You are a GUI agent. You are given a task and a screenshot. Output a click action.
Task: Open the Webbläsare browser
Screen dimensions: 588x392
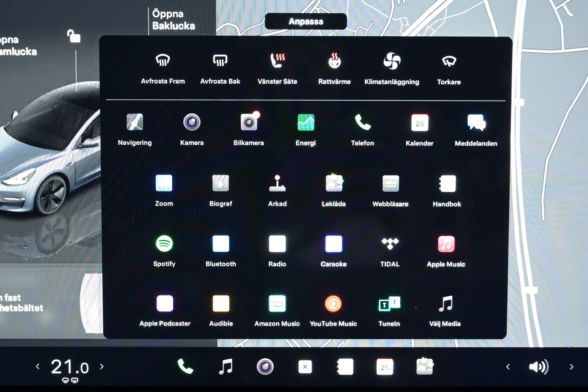390,190
